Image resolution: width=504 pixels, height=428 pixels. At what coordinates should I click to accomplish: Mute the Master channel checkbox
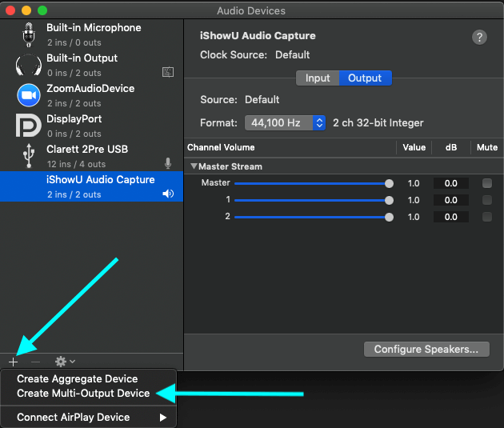click(x=487, y=183)
